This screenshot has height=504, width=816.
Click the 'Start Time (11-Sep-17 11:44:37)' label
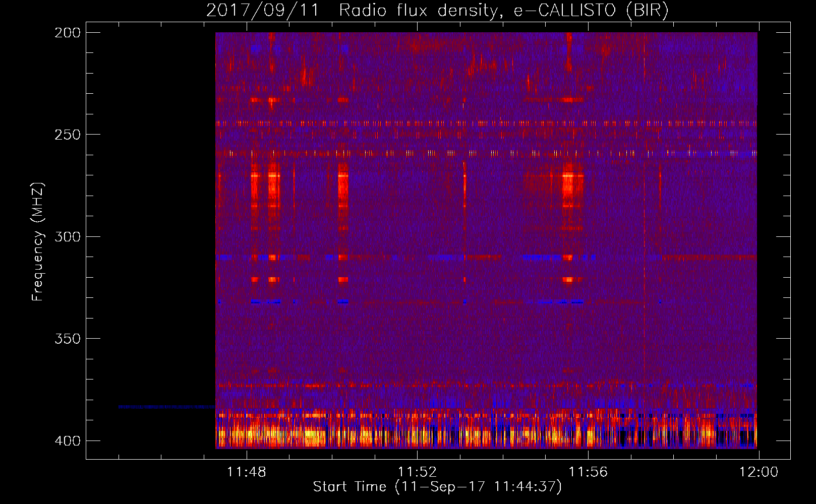click(x=437, y=487)
